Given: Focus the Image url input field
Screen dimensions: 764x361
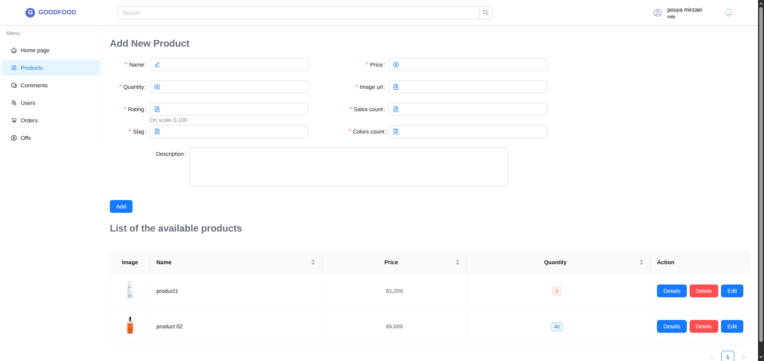Looking at the screenshot, I should (x=468, y=87).
